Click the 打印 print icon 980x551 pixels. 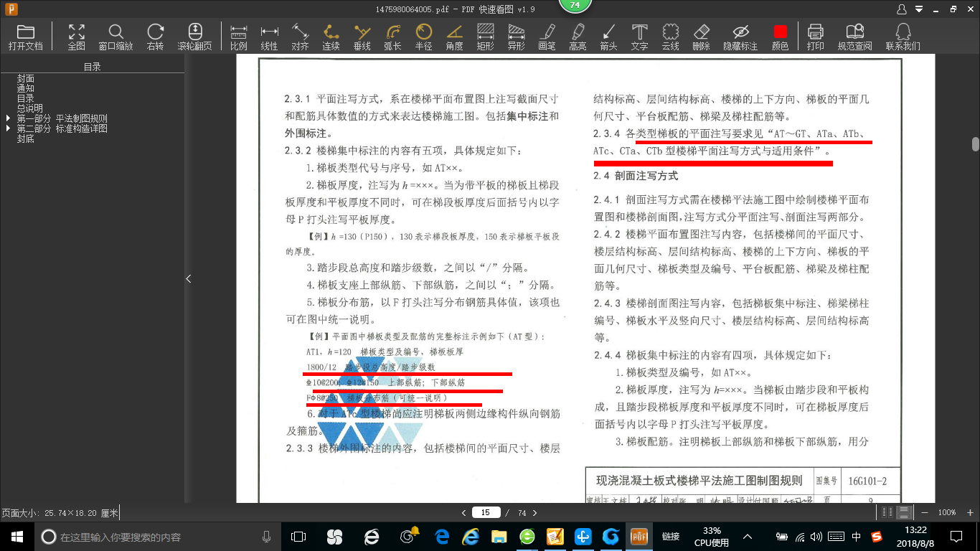815,37
